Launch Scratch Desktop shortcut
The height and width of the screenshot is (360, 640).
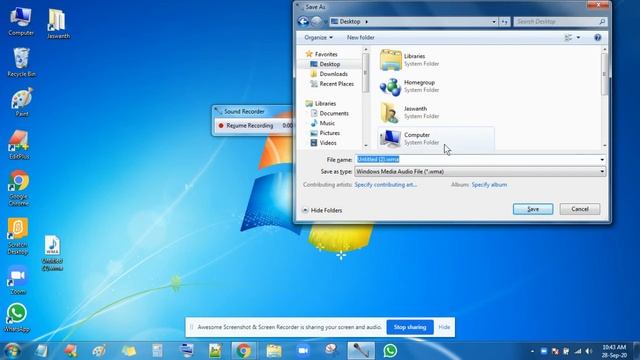pos(18,237)
